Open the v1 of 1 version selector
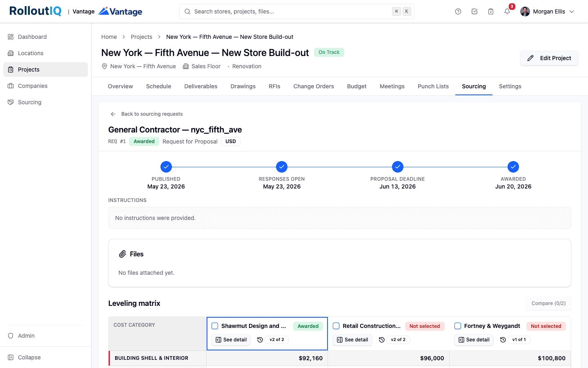Image resolution: width=588 pixels, height=368 pixels. (x=519, y=340)
